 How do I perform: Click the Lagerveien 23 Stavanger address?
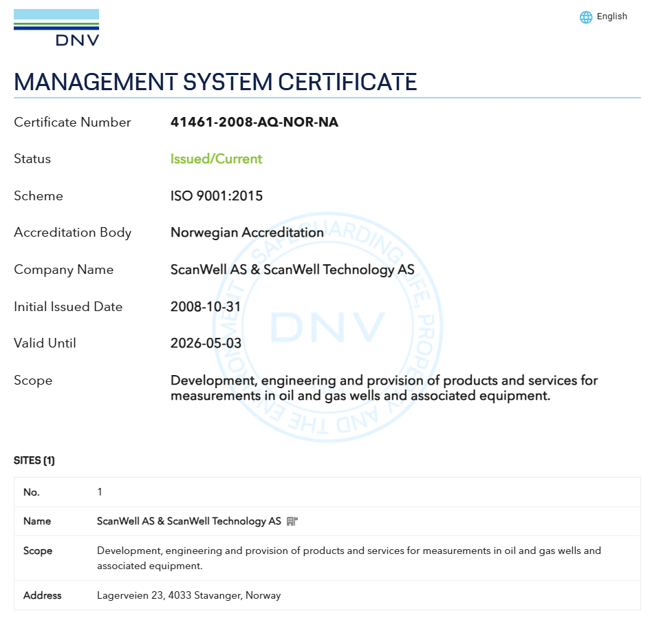click(188, 595)
